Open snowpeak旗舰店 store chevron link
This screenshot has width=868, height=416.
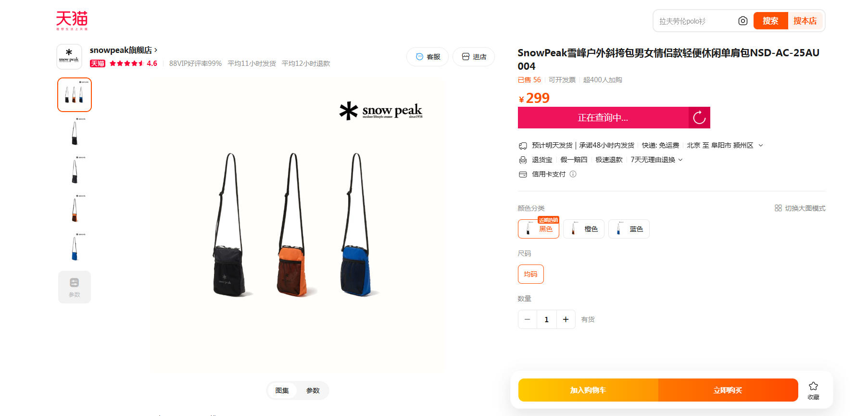[156, 50]
